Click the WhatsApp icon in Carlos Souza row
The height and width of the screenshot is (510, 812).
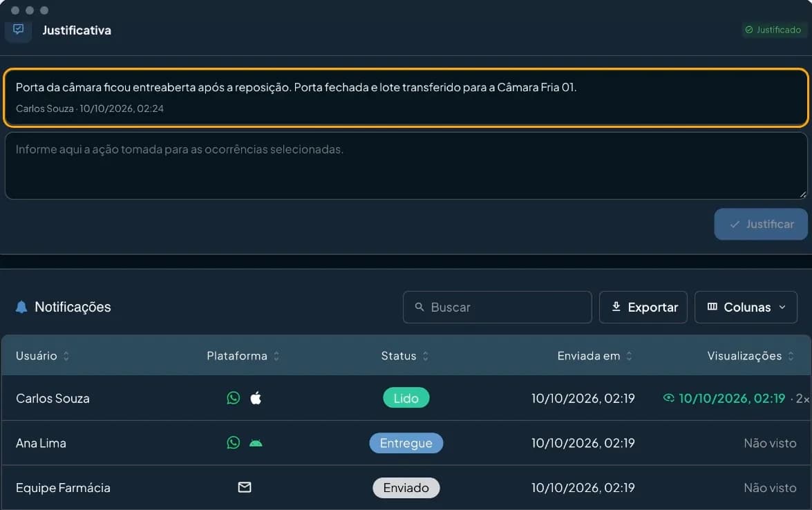pyautogui.click(x=234, y=397)
